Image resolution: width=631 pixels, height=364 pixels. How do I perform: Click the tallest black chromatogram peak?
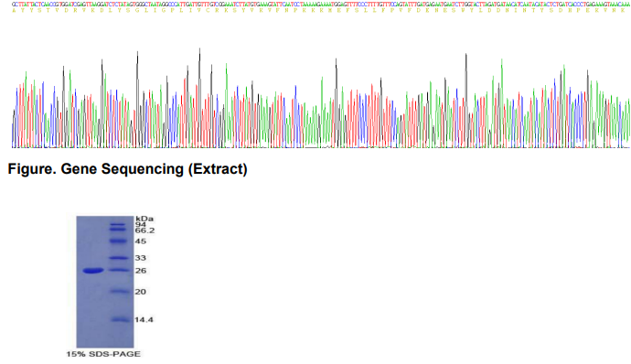pyautogui.click(x=199, y=50)
